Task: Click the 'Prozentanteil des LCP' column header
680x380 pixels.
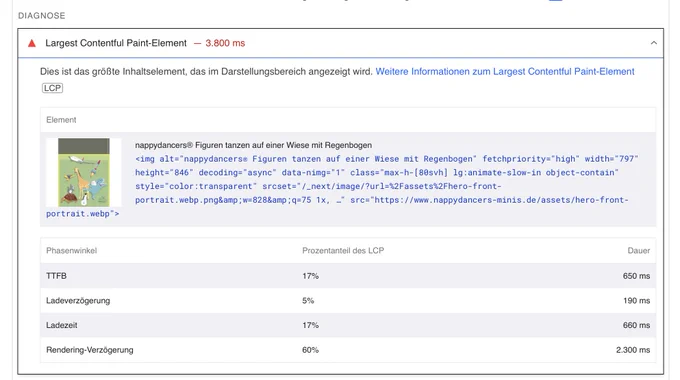Action: [x=343, y=250]
